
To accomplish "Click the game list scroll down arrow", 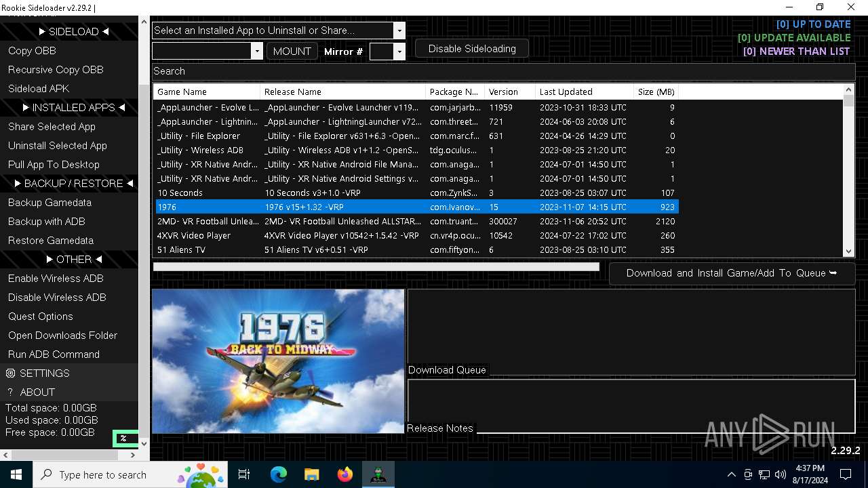I will click(848, 251).
